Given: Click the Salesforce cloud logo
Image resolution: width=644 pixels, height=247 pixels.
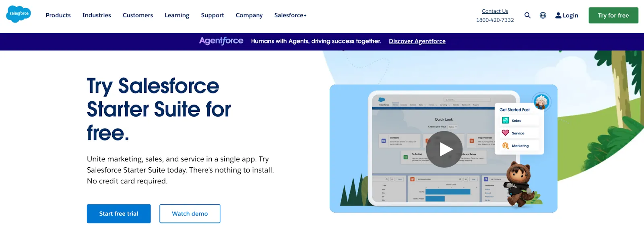Looking at the screenshot, I should [x=19, y=14].
